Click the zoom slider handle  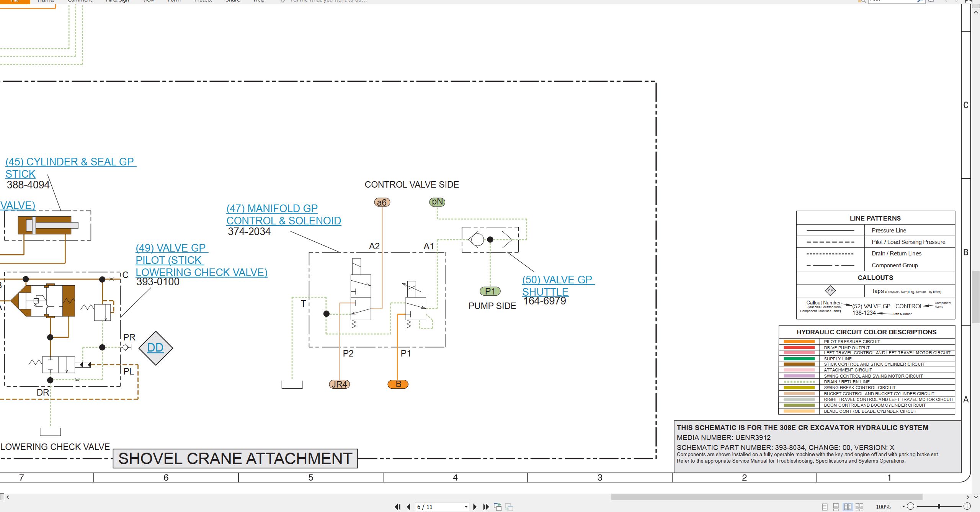tap(939, 506)
